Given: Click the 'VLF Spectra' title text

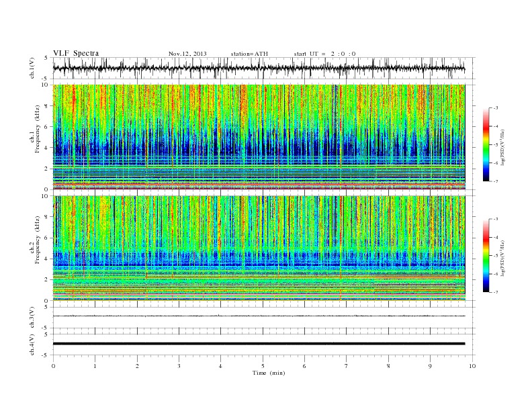Looking at the screenshot, I should coord(76,53).
